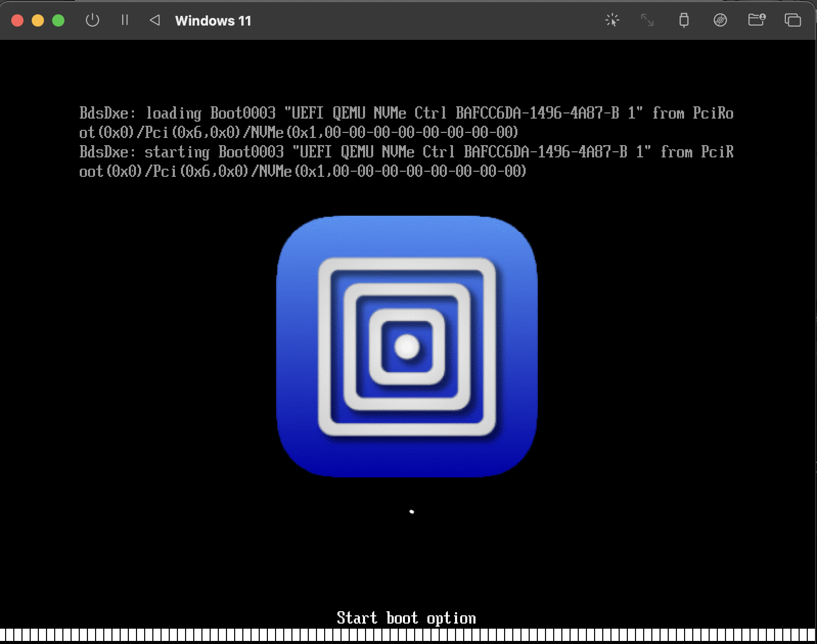Click the "BdsDxe: starting Boot0003" line
The image size is (817, 644).
pyautogui.click(x=406, y=162)
